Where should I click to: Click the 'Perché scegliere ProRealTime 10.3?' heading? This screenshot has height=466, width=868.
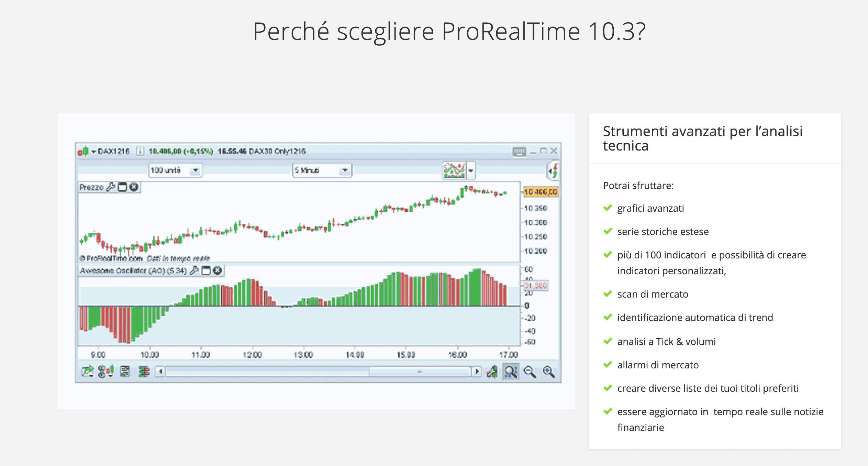(449, 31)
